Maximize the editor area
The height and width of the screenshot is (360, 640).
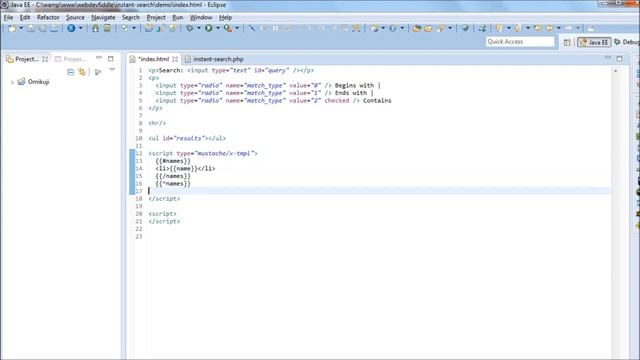point(620,59)
